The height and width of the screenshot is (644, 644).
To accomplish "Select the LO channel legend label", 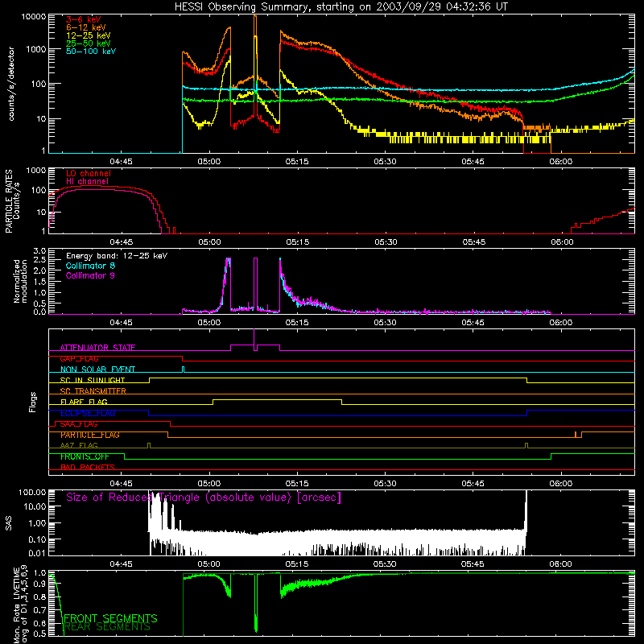I will (88, 173).
